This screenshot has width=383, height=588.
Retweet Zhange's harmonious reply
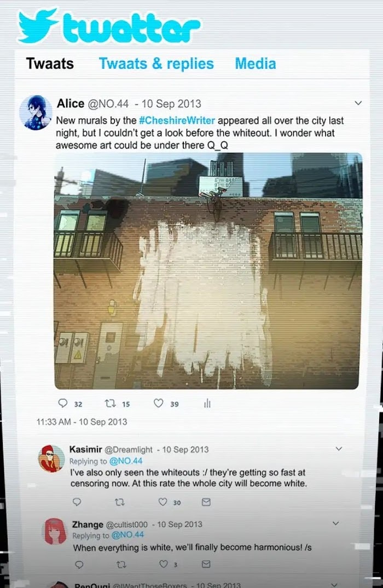tap(121, 565)
